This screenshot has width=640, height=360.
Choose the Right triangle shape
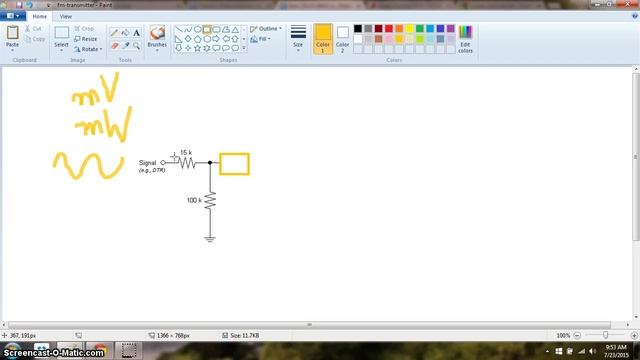179,39
